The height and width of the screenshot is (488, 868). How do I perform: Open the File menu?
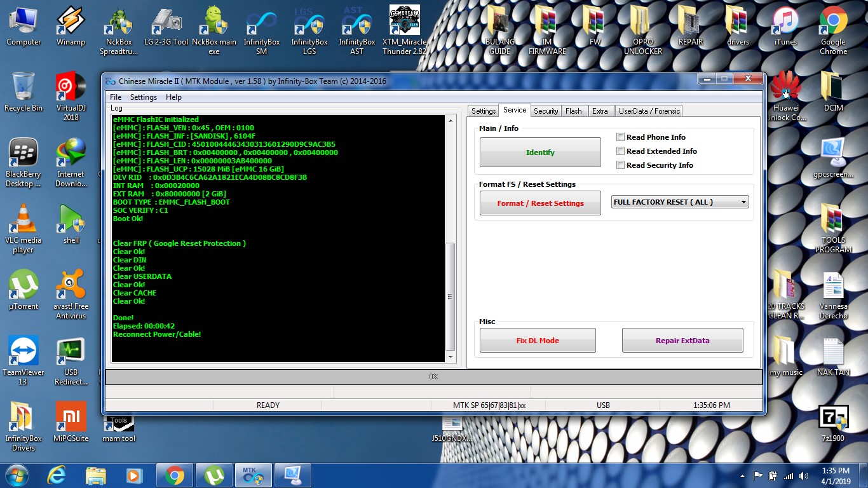[116, 97]
